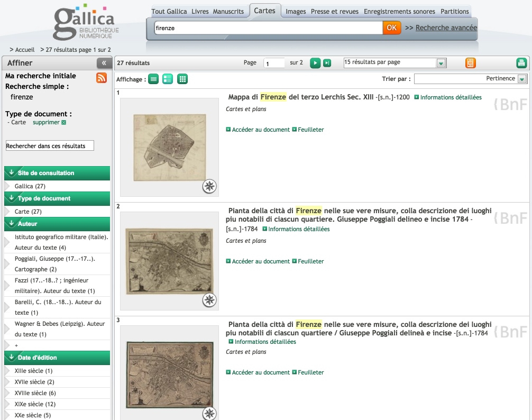Collapse the Date d'édition facet section

coord(57,358)
